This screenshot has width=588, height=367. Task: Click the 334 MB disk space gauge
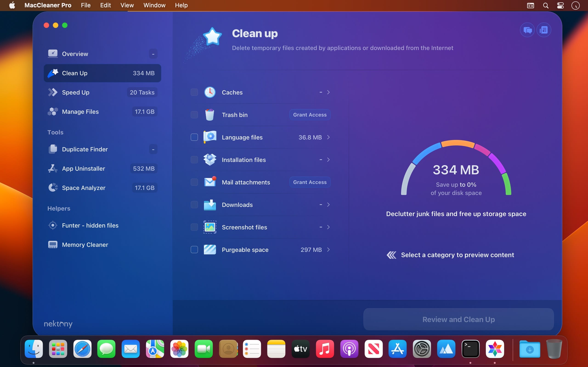pyautogui.click(x=456, y=170)
